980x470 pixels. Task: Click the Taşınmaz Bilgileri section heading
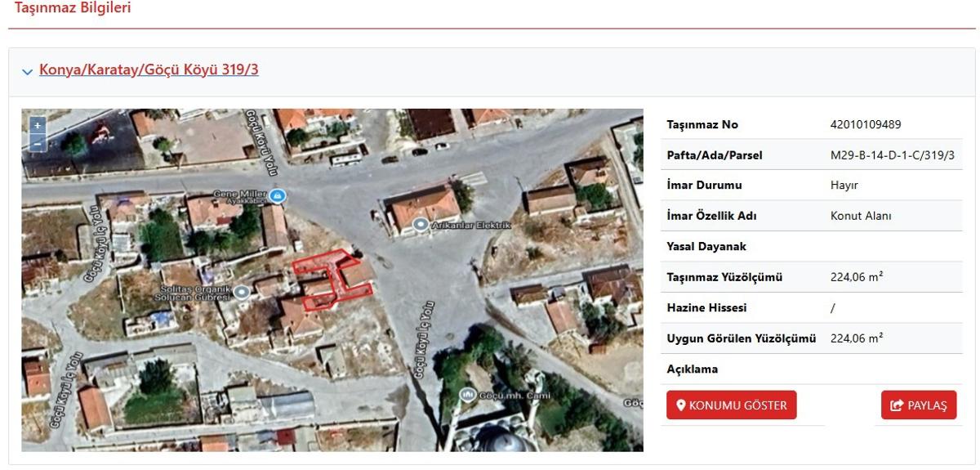[x=72, y=7]
